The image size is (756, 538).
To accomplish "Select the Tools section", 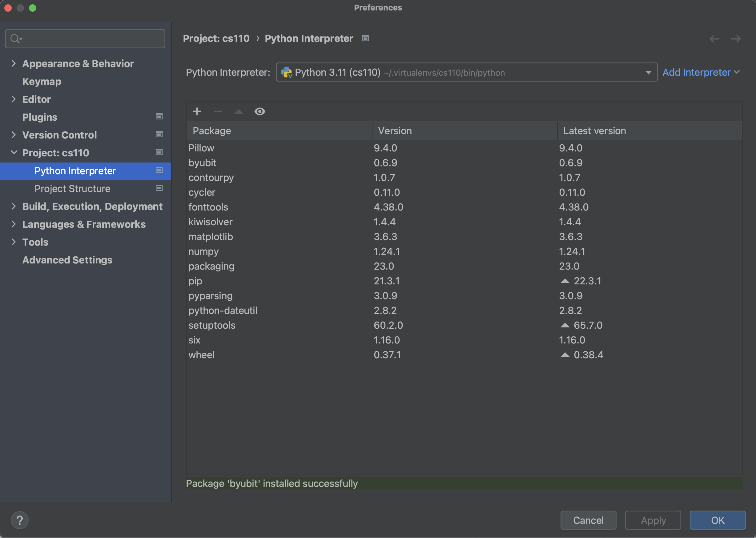I will coord(34,242).
